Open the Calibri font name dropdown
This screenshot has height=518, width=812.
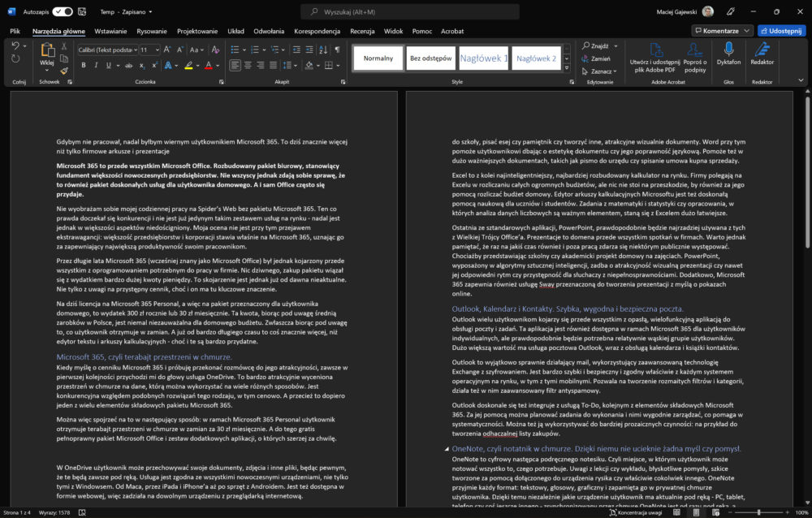[136, 50]
